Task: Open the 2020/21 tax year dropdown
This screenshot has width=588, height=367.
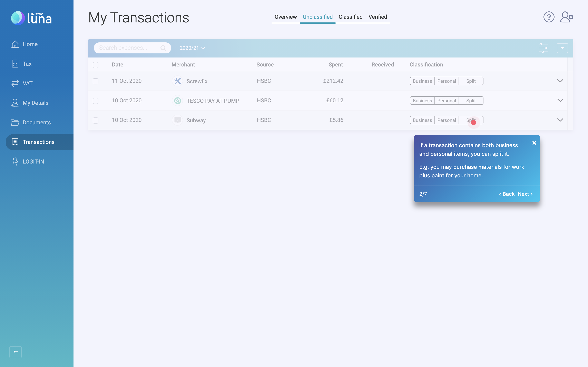Action: (x=192, y=48)
